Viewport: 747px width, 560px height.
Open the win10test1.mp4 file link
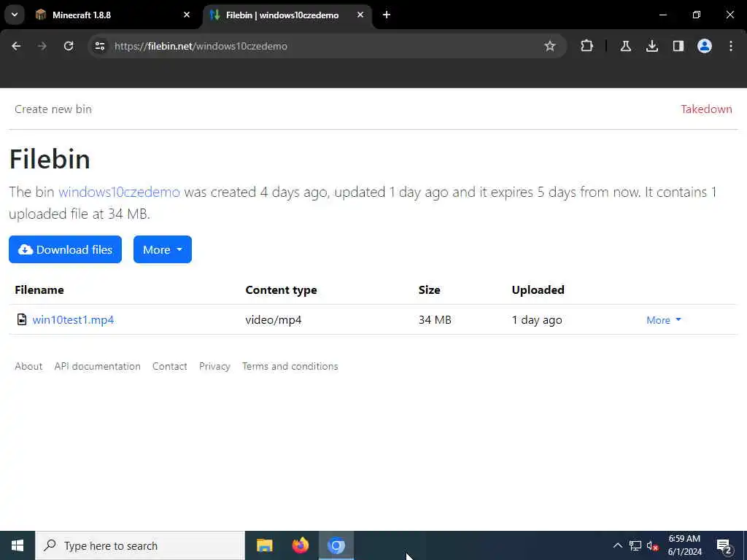pos(73,319)
